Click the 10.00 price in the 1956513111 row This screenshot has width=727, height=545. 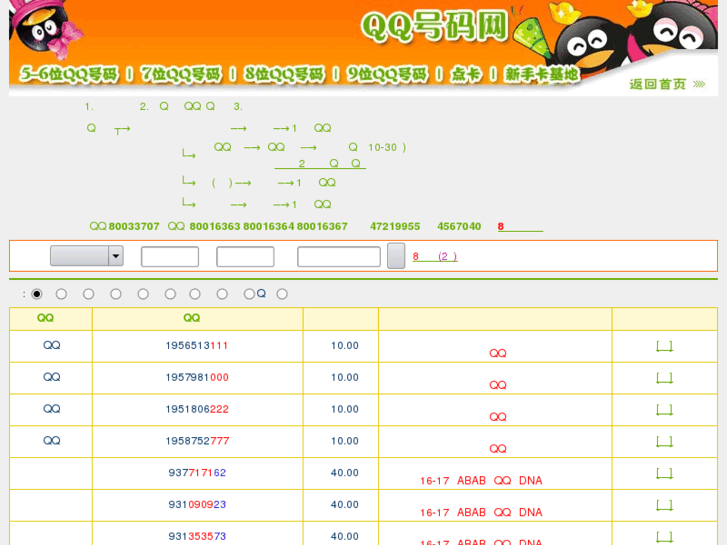(344, 346)
